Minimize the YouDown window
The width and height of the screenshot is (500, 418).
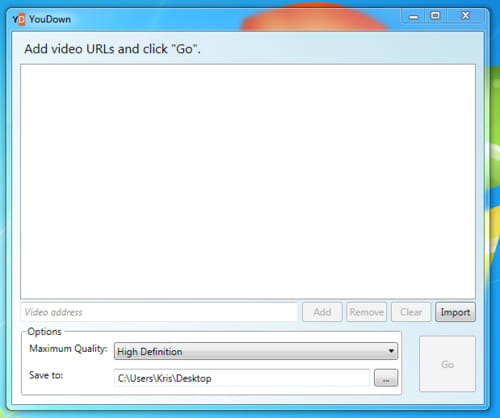pyautogui.click(x=413, y=16)
